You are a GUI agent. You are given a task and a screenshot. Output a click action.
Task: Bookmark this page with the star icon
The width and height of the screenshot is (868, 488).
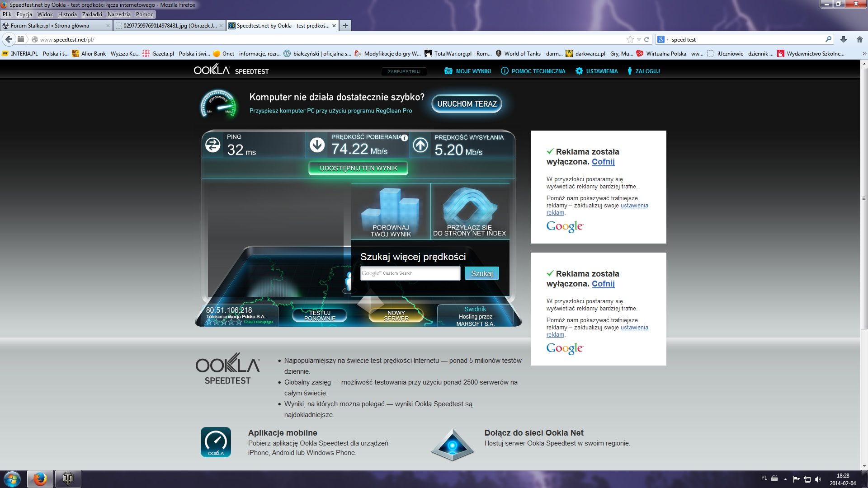coord(630,39)
